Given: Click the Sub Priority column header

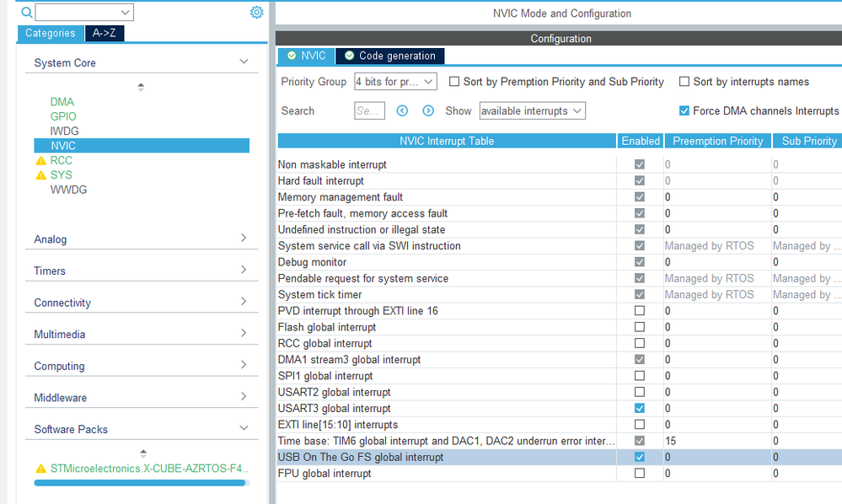Looking at the screenshot, I should point(807,141).
